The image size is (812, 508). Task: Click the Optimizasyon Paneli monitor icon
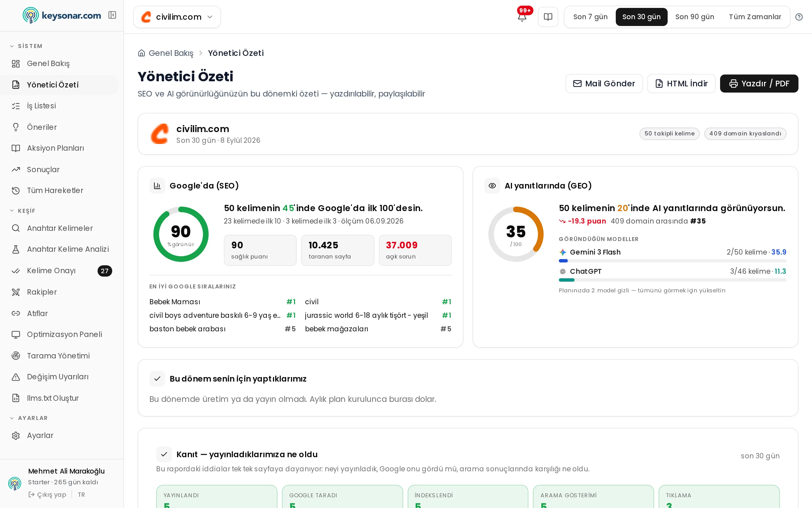16,334
